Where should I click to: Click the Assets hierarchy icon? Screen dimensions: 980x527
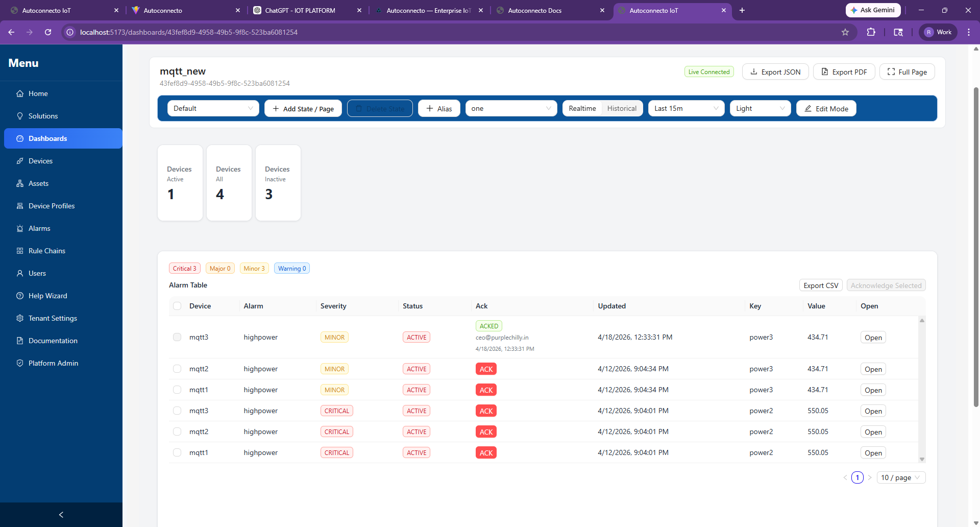click(x=20, y=183)
